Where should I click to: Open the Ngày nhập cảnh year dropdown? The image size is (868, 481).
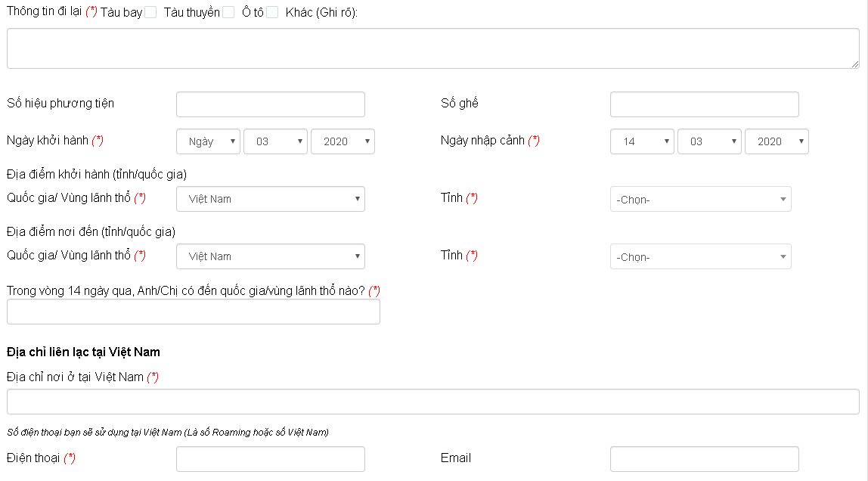point(777,141)
